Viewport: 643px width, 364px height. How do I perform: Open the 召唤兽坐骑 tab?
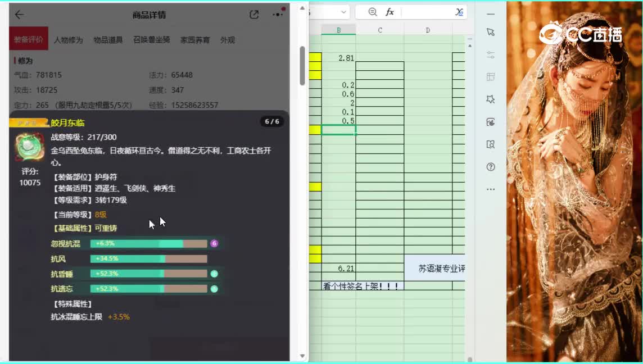(x=151, y=40)
